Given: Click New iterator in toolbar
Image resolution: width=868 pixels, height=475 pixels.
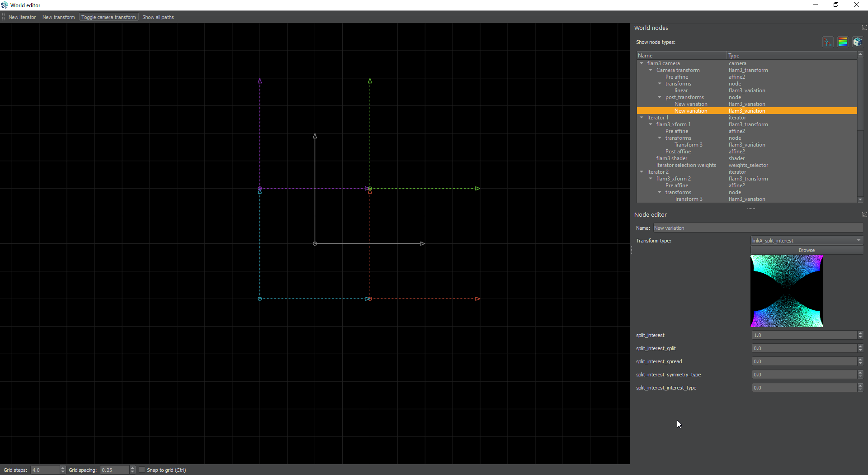Looking at the screenshot, I should click(x=22, y=17).
